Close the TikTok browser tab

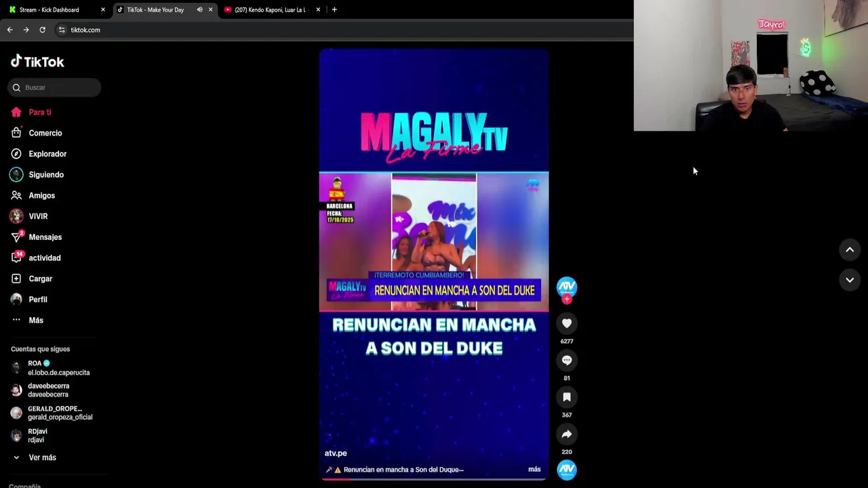pos(210,9)
